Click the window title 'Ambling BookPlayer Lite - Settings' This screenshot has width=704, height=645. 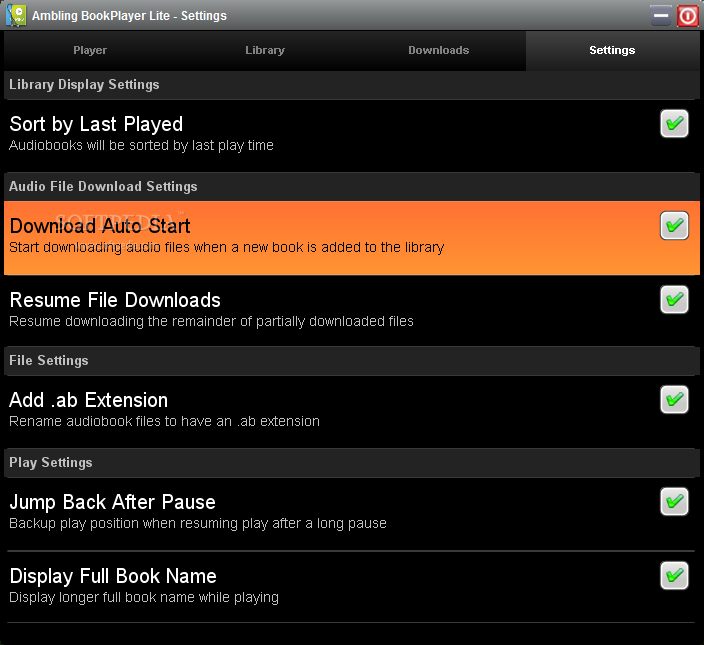click(x=129, y=16)
